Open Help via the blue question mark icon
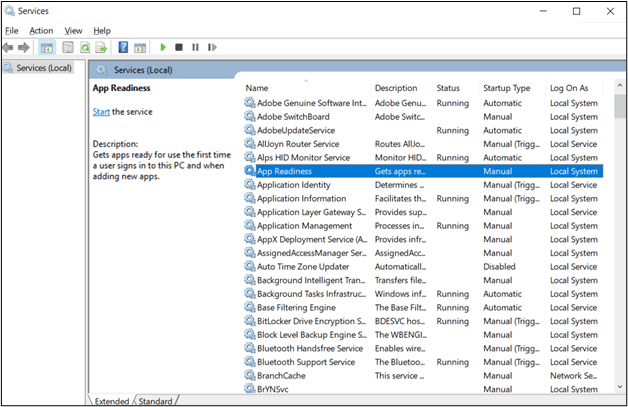This screenshot has height=407, width=628. click(123, 47)
